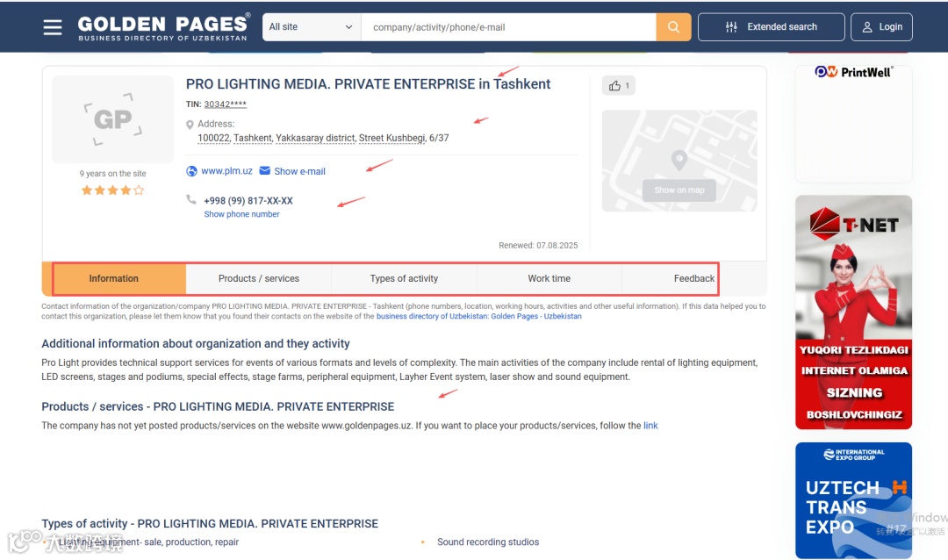The height and width of the screenshot is (560, 948).
Task: Click the UZTECH TRANS EXPO banner
Action: point(853,500)
